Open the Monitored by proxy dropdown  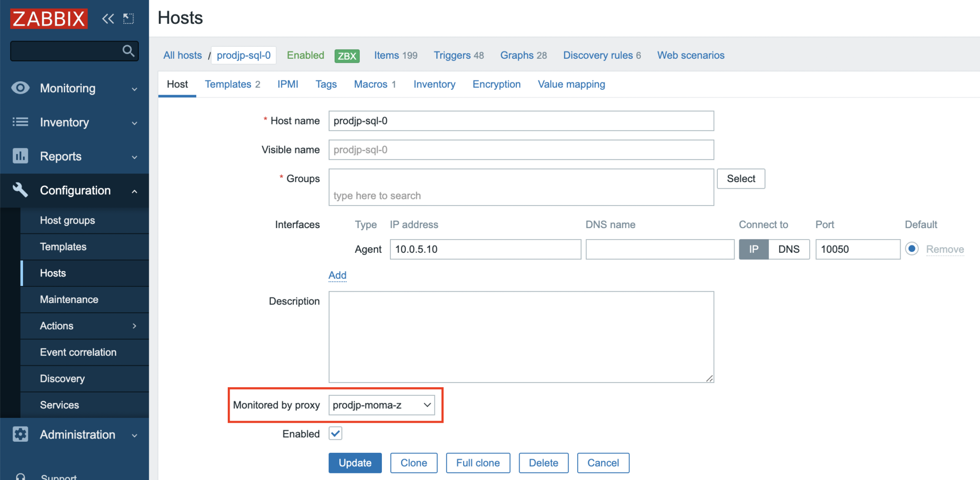(381, 405)
